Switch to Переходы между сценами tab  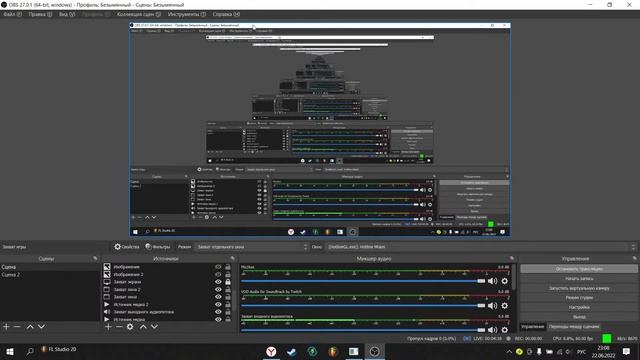point(573,327)
